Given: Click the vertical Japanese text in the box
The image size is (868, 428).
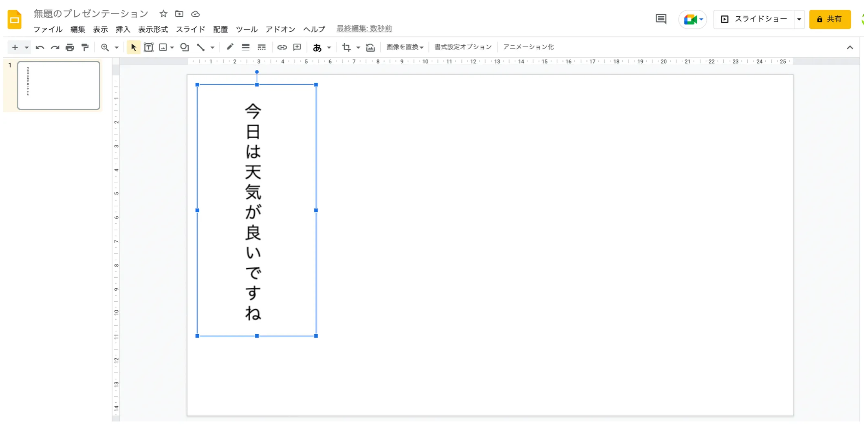Looking at the screenshot, I should pos(253,211).
